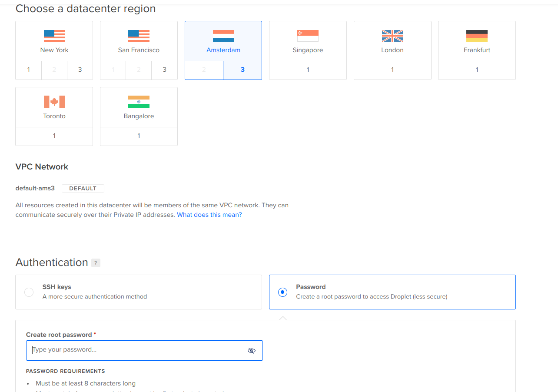Open the 'What does this mean?' link
Screen dimensions: 558x392
pyautogui.click(x=209, y=215)
